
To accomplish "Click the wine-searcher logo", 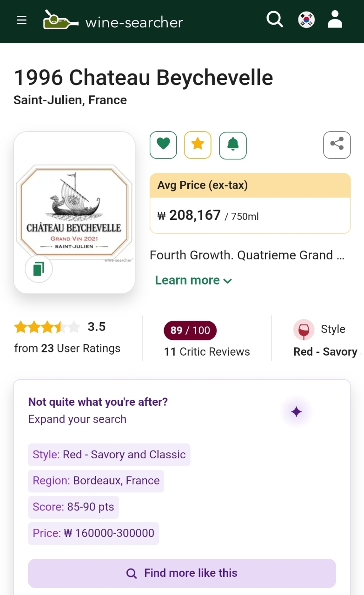I will point(113,20).
